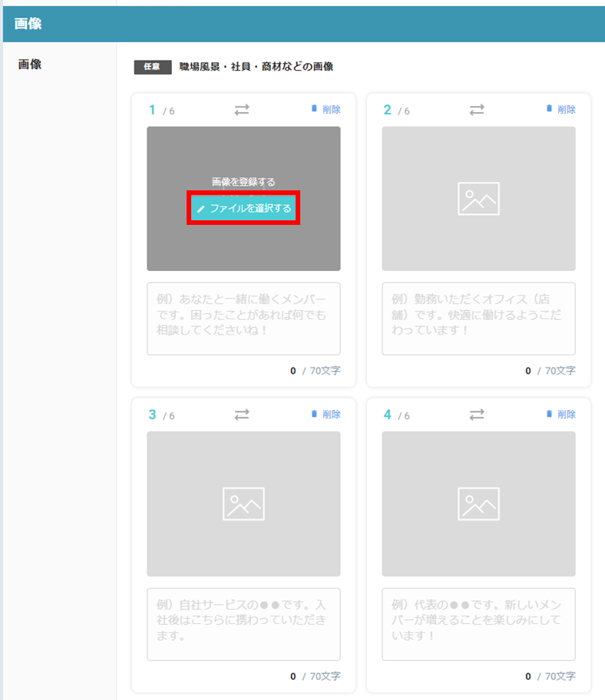Focus caption field starting 例）勤務いただくオフィス
The image size is (605, 700).
point(478,319)
